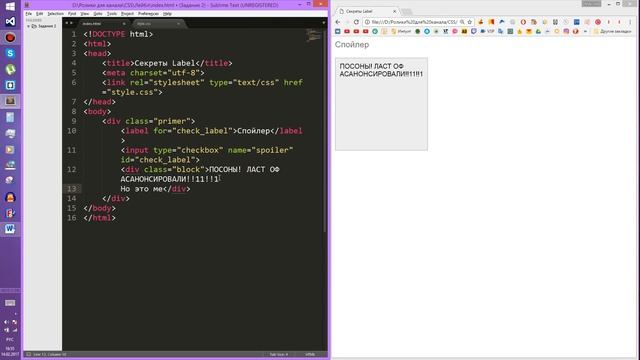Click zoom magnifier icon in address bar

click(462, 22)
